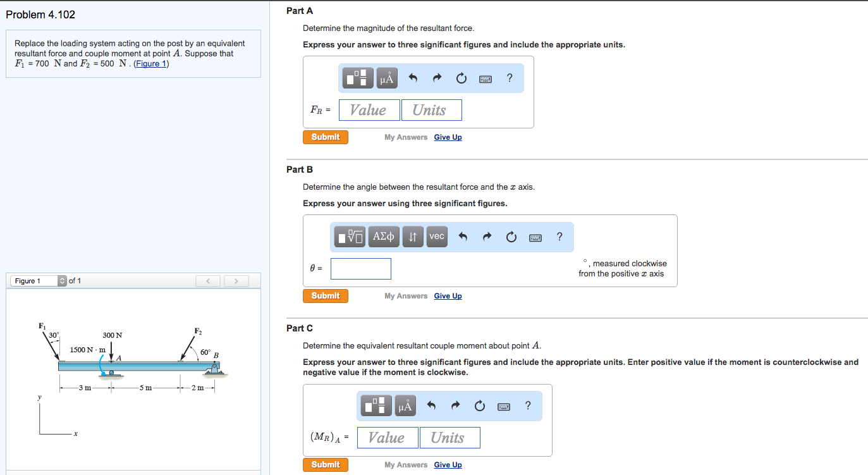Reset the Part A answer field
Image resolution: width=868 pixels, height=475 pixels.
[x=461, y=78]
